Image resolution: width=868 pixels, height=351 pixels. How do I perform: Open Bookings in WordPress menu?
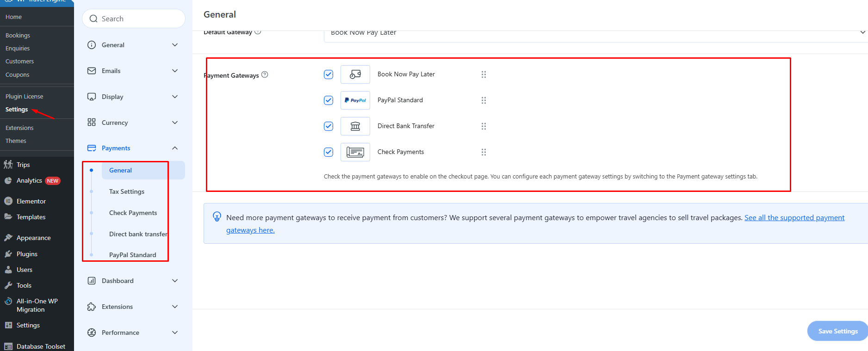click(x=18, y=35)
